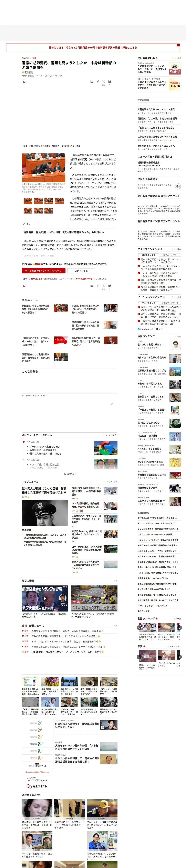
Task: Play the トランプ氏登場 video
Action: (45, 598)
